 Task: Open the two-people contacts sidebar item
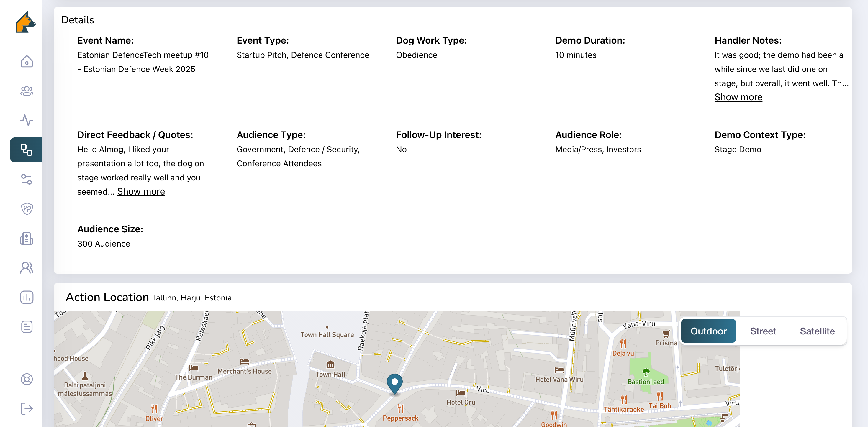pos(27,268)
